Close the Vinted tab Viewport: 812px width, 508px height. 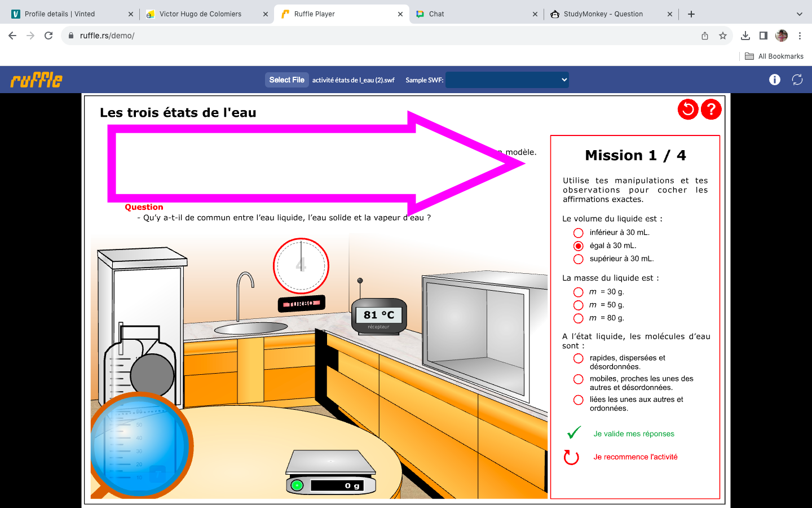pyautogui.click(x=131, y=14)
